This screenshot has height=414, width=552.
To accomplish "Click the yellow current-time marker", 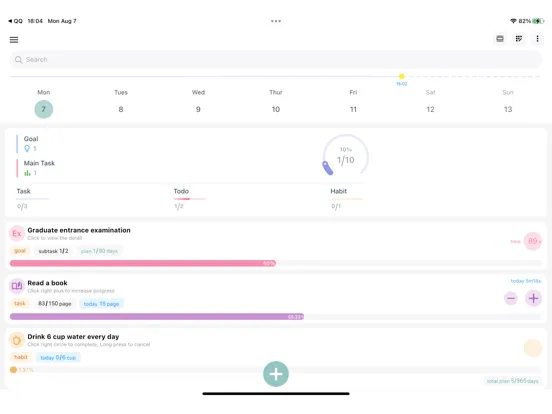I will [402, 76].
